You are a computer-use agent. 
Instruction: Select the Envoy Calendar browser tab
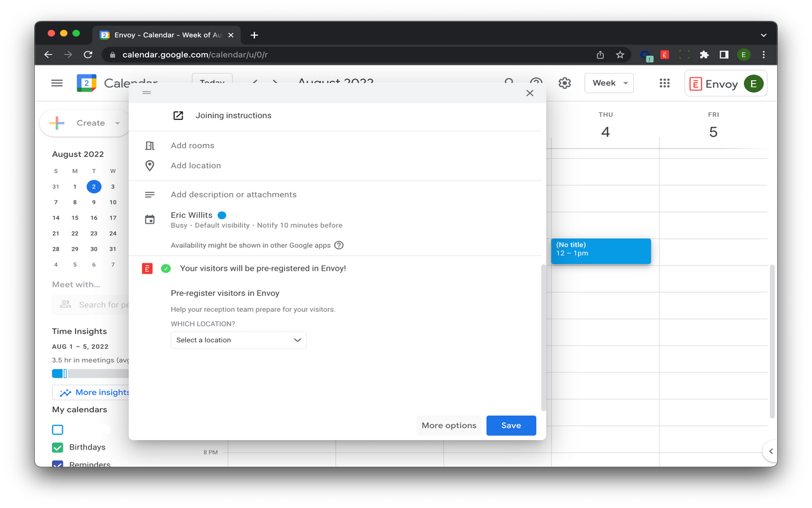click(162, 35)
